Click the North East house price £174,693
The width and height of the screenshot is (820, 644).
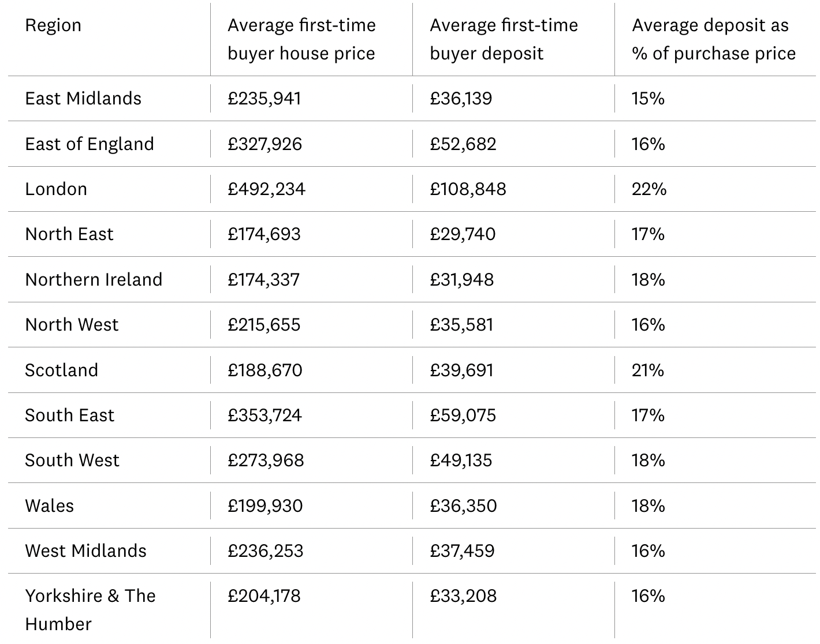(x=264, y=234)
